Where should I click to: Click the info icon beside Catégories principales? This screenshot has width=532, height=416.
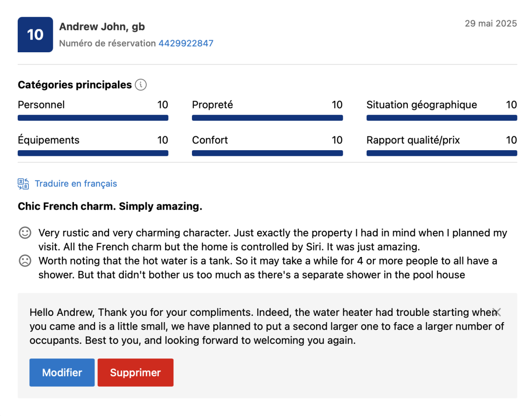tap(141, 85)
